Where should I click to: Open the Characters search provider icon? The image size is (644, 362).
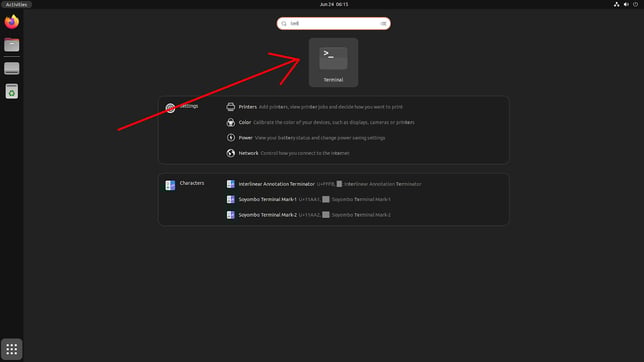click(170, 185)
